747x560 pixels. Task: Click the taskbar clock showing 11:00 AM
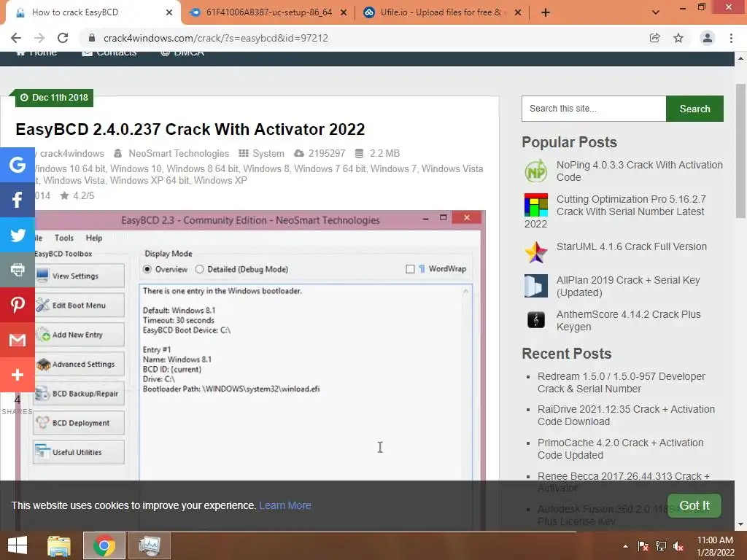click(x=716, y=546)
